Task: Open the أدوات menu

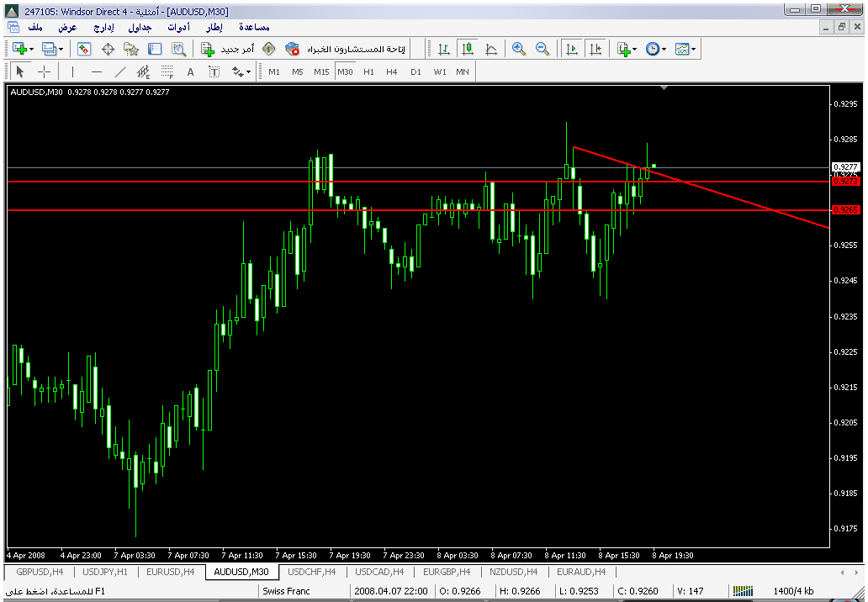Action: tap(177, 28)
